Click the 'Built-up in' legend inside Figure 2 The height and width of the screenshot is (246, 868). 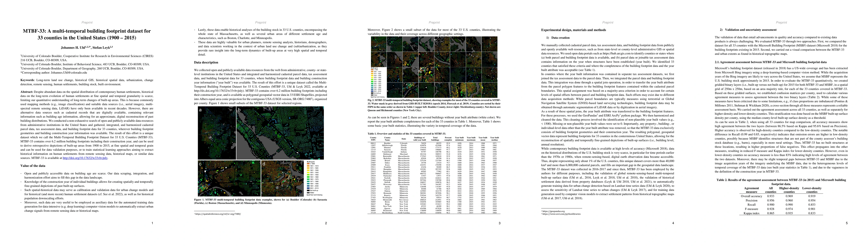click(378, 82)
